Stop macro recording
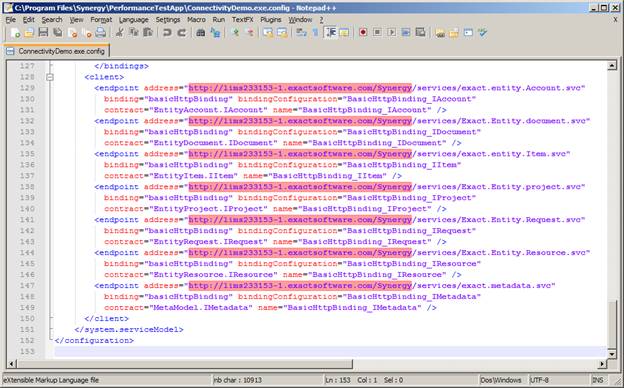Image resolution: width=624 pixels, height=388 pixels. coord(377,33)
